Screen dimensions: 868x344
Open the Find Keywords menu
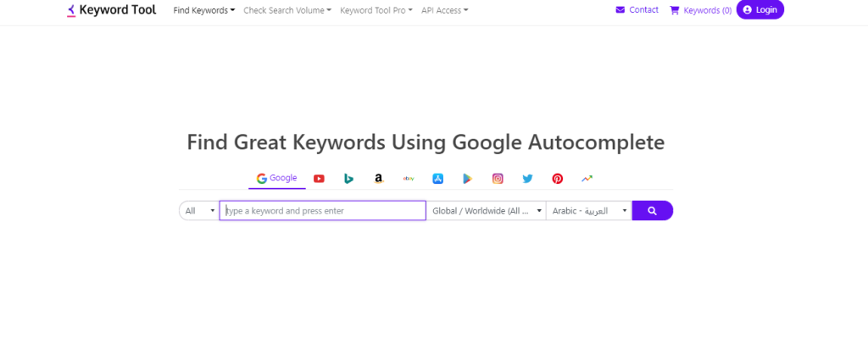coord(204,10)
